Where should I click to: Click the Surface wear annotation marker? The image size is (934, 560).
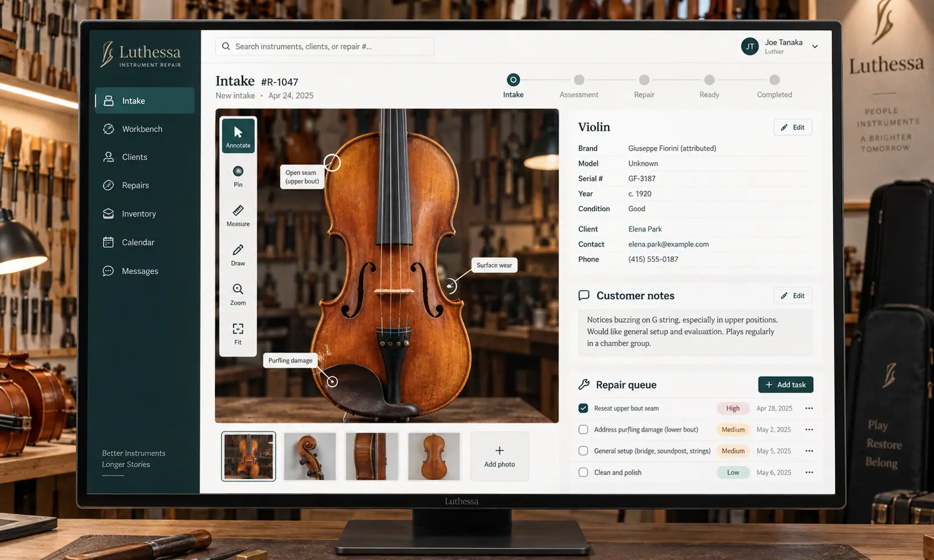point(451,286)
